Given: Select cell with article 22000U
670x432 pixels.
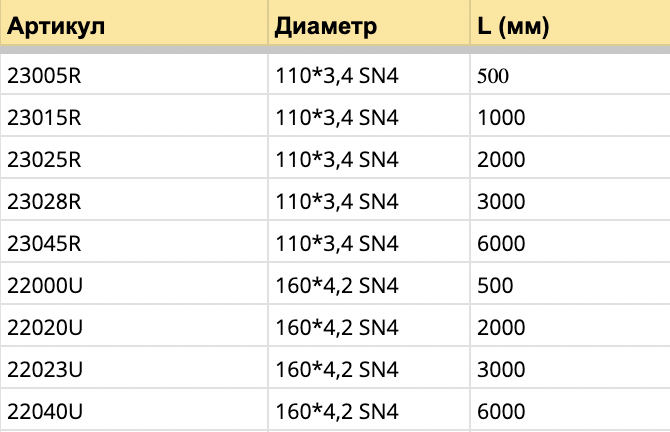Looking at the screenshot, I should point(134,283).
